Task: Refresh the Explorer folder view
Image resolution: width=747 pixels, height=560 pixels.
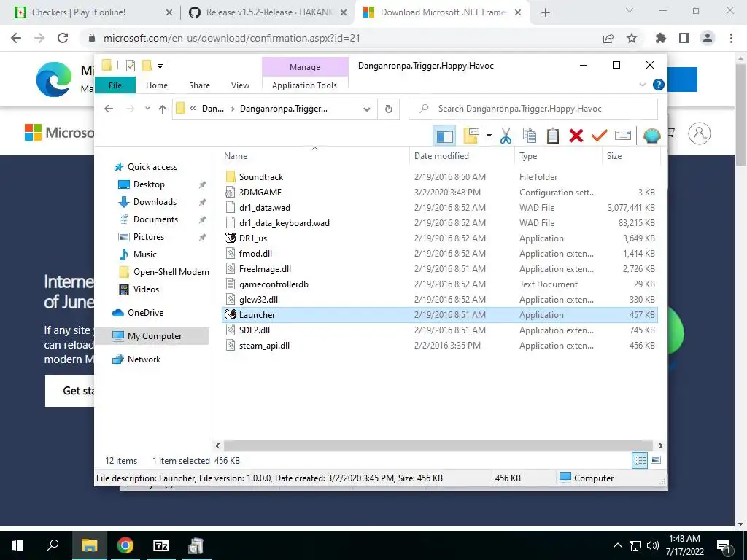Action: tap(389, 109)
